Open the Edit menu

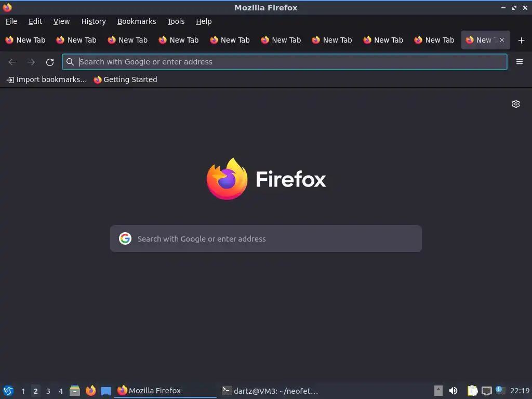point(35,21)
